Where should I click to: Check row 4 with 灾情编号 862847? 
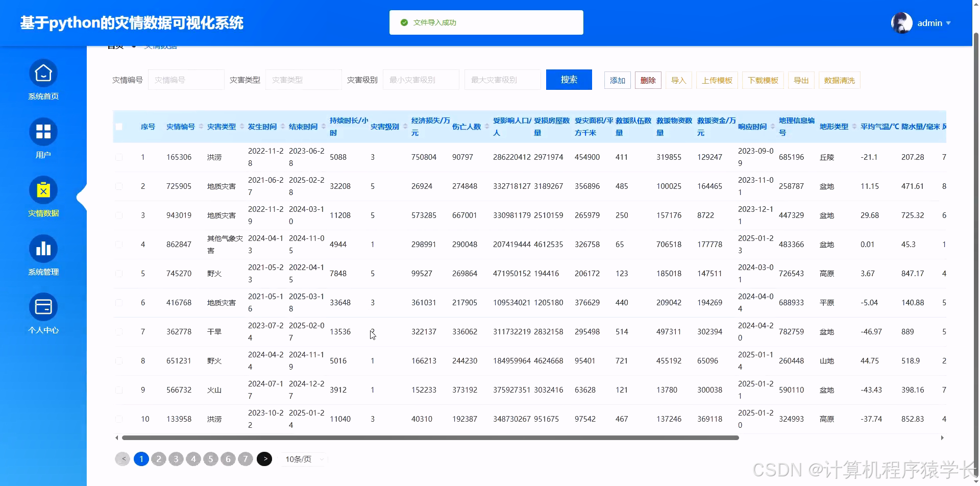click(119, 245)
